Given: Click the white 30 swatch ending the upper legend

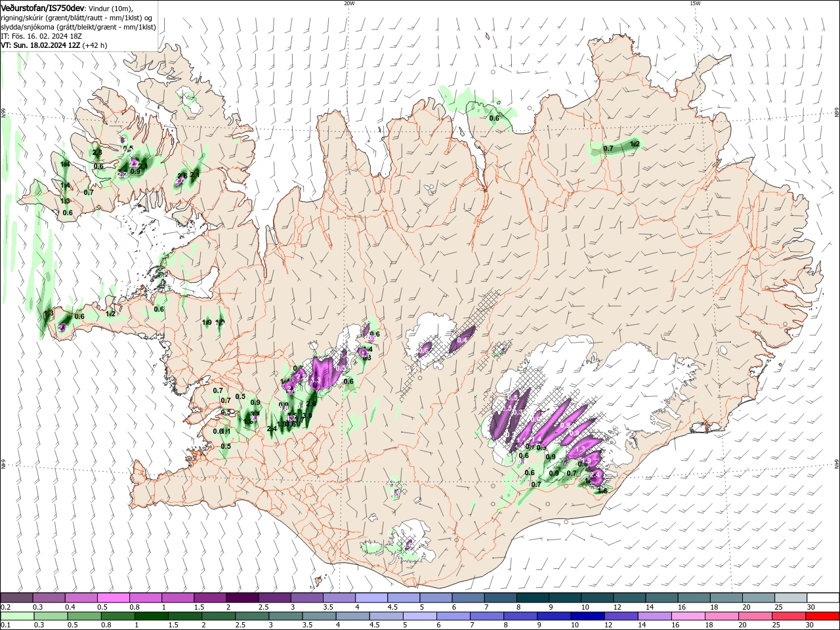Looking at the screenshot, I should click(823, 598).
